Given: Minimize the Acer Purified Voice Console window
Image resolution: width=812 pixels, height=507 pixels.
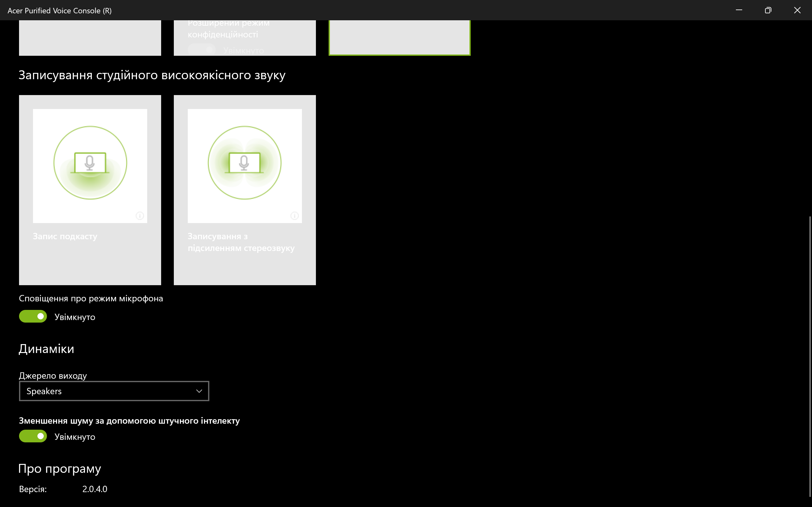Looking at the screenshot, I should (x=739, y=10).
